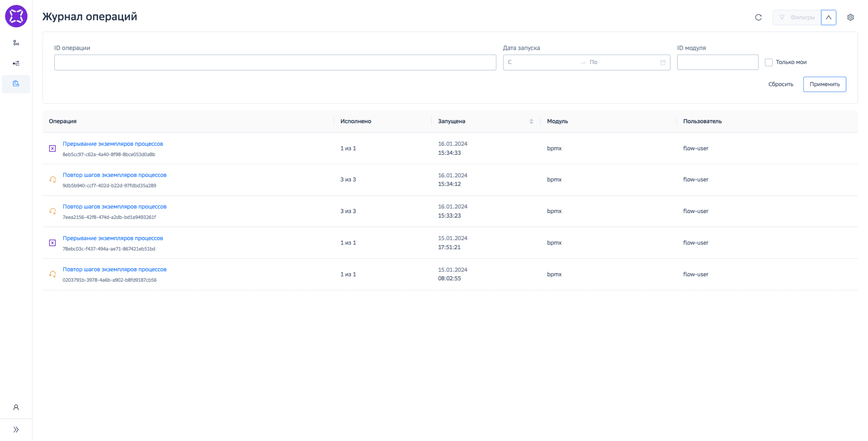The image size is (868, 441).
Task: Open the operations journal sidebar icon
Action: 16,84
